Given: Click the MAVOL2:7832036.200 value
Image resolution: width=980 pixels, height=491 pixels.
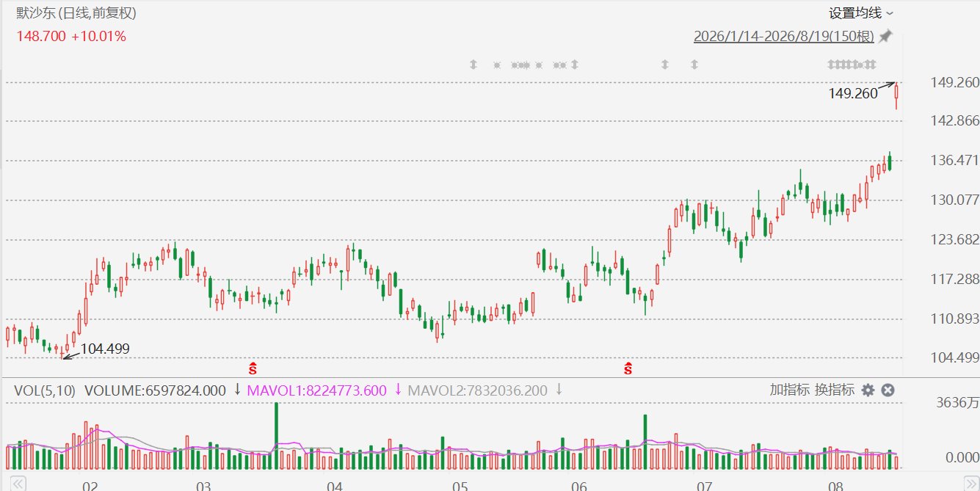Looking at the screenshot, I should (477, 390).
